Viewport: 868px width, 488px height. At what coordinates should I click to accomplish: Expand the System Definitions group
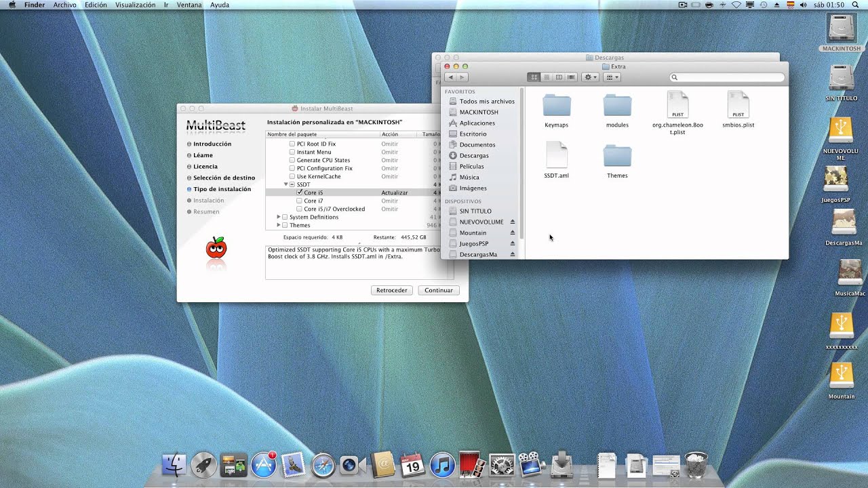pos(278,217)
